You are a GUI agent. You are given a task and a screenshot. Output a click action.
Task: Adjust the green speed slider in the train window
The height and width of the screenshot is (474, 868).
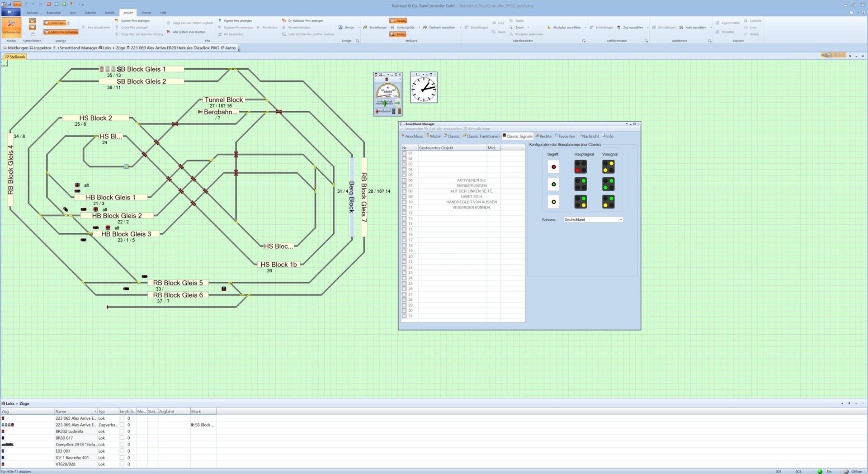385,103
